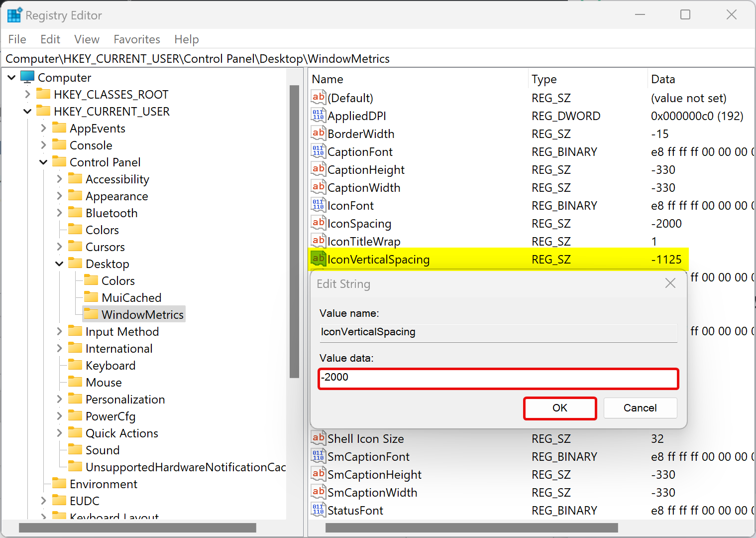This screenshot has width=756, height=538.
Task: Click the Registry Editor app icon in title bar
Action: click(x=14, y=15)
